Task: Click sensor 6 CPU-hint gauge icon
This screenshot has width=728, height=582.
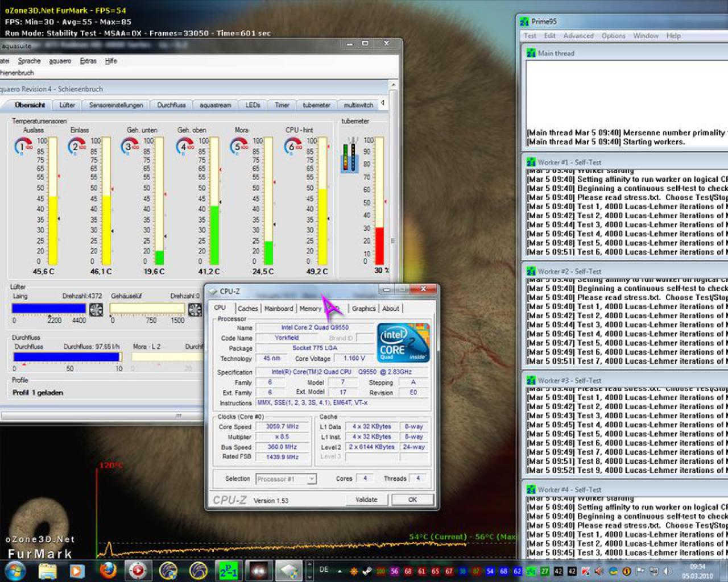Action: [293, 146]
